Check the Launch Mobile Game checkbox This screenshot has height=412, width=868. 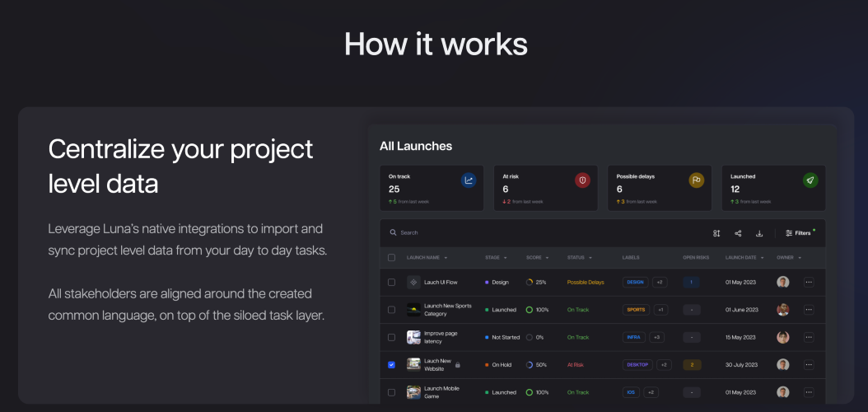coord(391,392)
